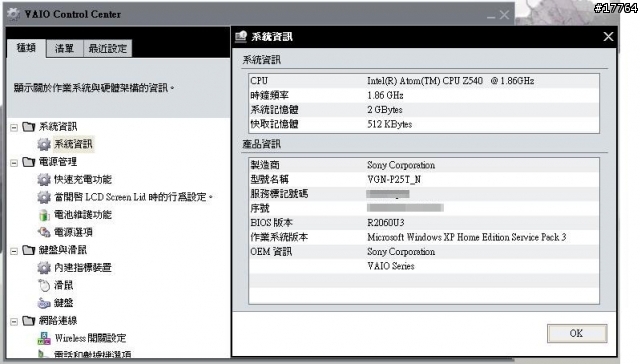
Task: Collapse the 鍵盤與滑鼠 tree node
Action: coord(14,251)
